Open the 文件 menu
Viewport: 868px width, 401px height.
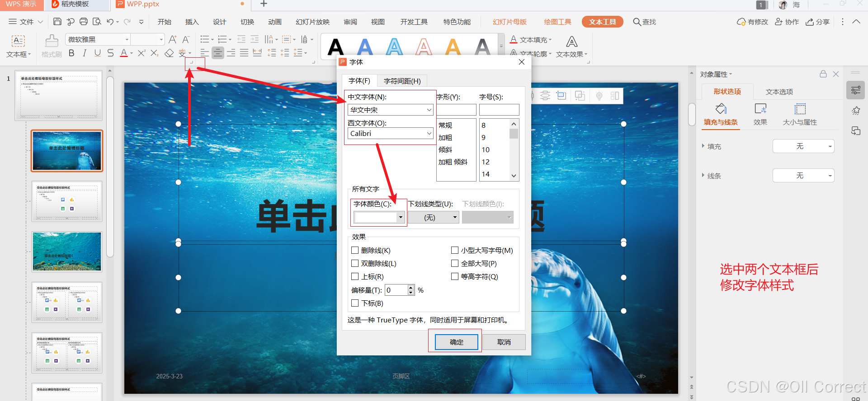coord(26,22)
